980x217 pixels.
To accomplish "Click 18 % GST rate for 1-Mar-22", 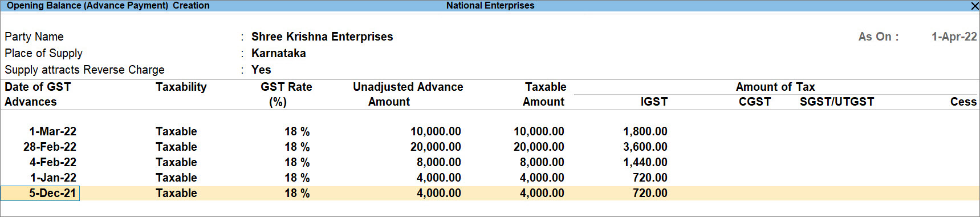I will pyautogui.click(x=297, y=131).
